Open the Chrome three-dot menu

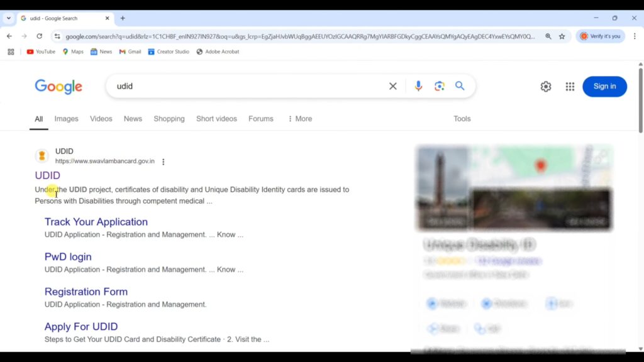tap(635, 36)
